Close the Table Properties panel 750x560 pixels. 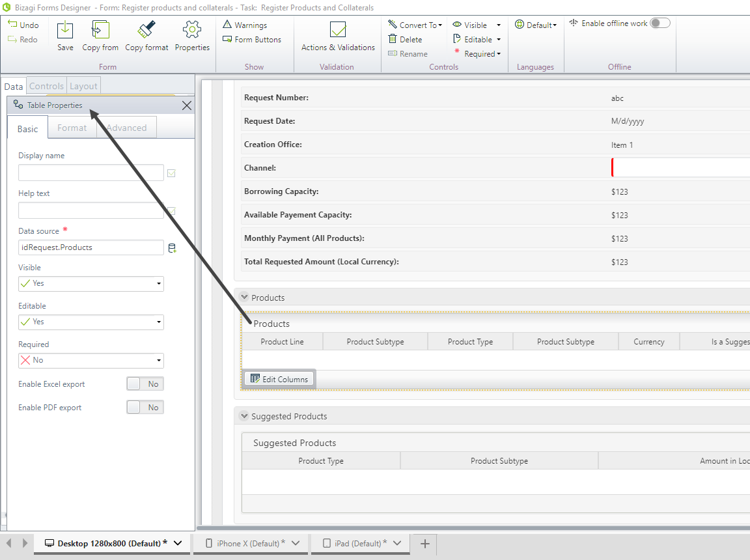point(187,105)
